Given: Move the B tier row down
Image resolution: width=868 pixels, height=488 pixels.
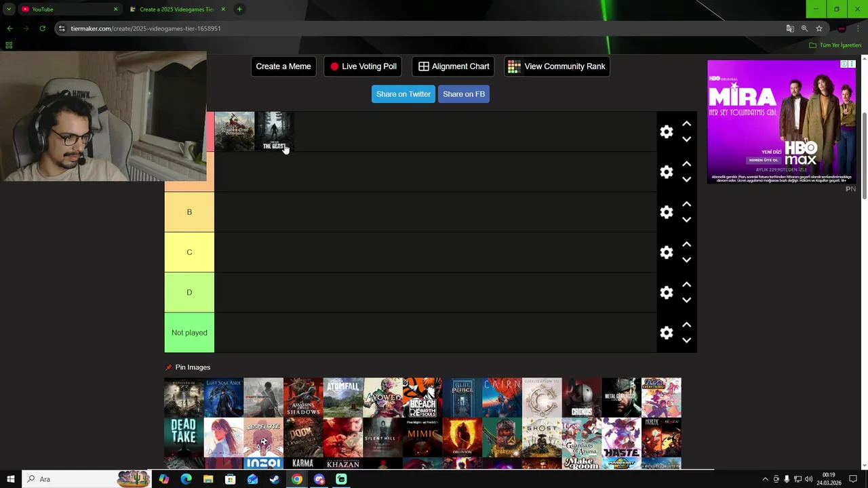Looking at the screenshot, I should (686, 220).
